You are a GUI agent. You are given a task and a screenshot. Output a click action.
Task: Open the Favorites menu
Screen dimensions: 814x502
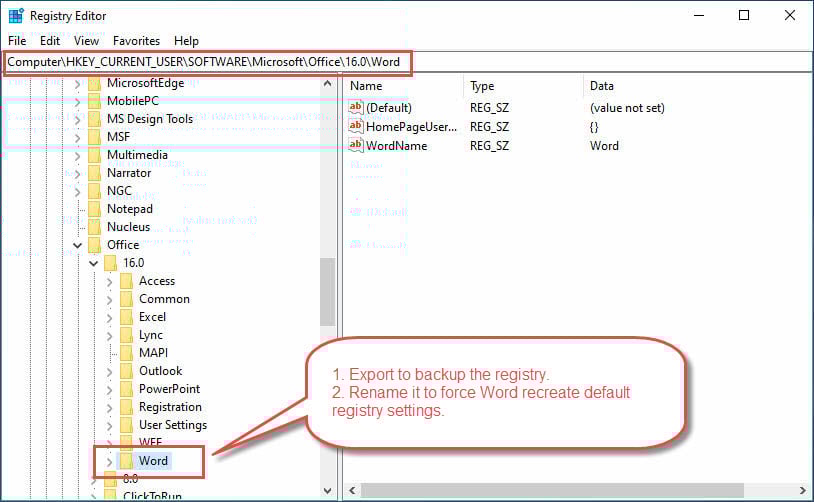coord(137,40)
